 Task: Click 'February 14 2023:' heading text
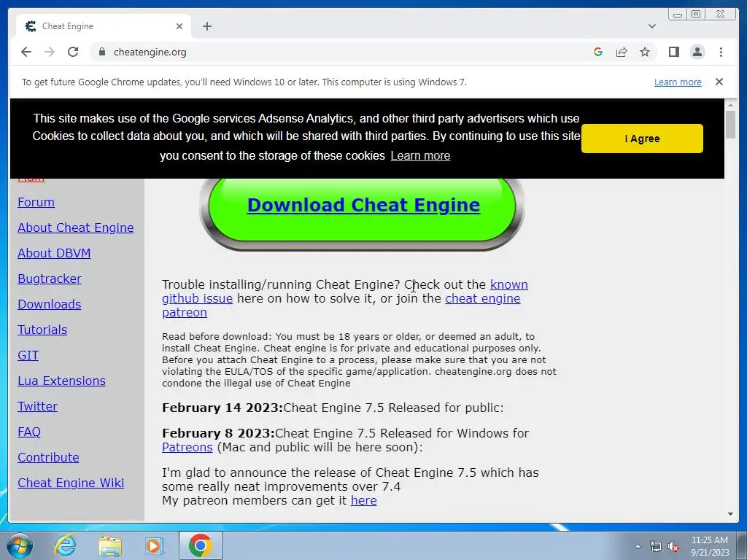(x=222, y=408)
